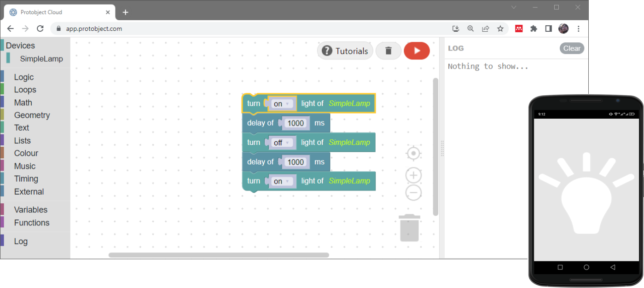Viewport: 644px width, 288px height.
Task: Click the large trash can on the canvas
Action: (409, 228)
